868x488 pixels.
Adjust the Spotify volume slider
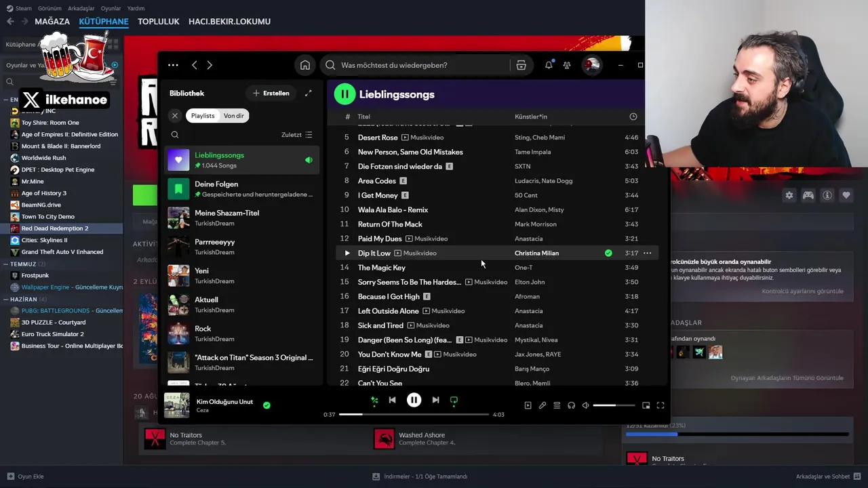click(614, 405)
